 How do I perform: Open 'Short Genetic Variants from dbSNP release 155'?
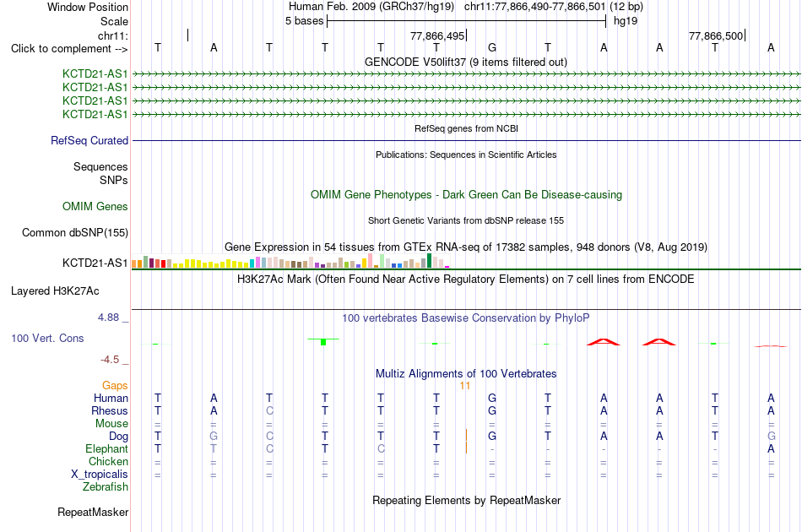466,220
